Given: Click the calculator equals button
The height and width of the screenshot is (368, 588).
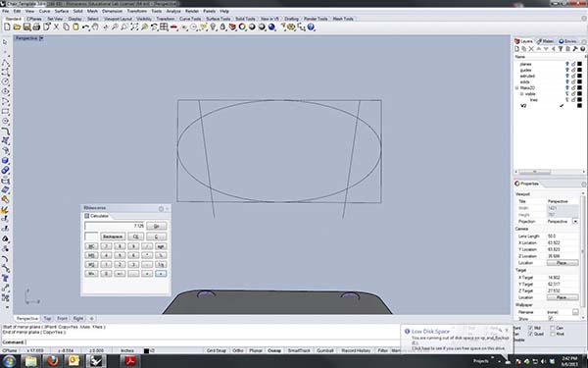Looking at the screenshot, I should (161, 274).
